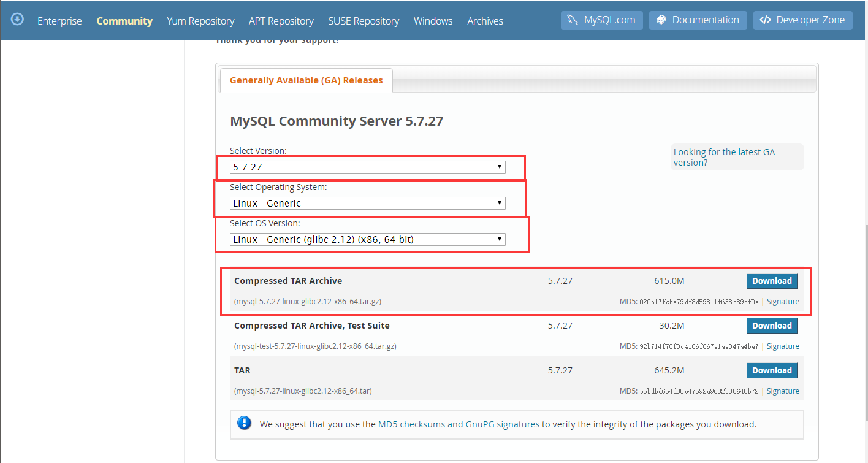Open 'MD5 checksums and GnuPG signatures' link
Image resolution: width=868 pixels, height=463 pixels.
[x=459, y=424]
